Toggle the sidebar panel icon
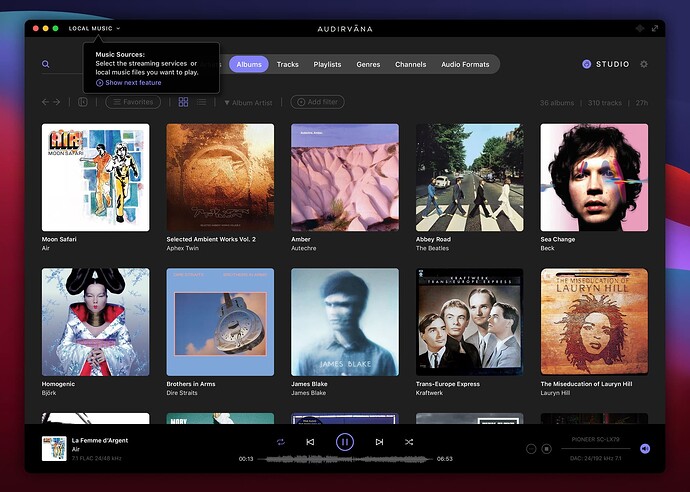 click(x=83, y=102)
